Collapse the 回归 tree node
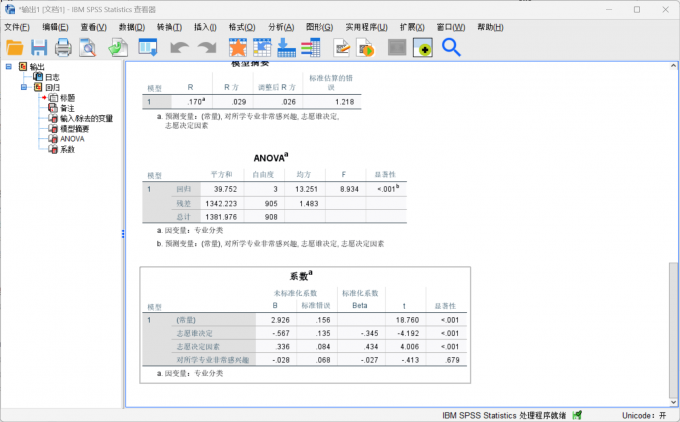 tap(24, 87)
